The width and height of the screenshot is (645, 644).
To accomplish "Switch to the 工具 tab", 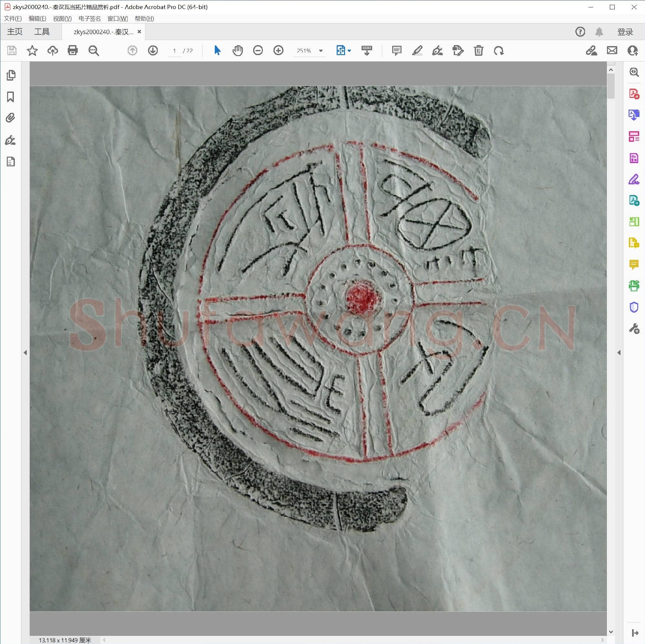I will pos(42,32).
